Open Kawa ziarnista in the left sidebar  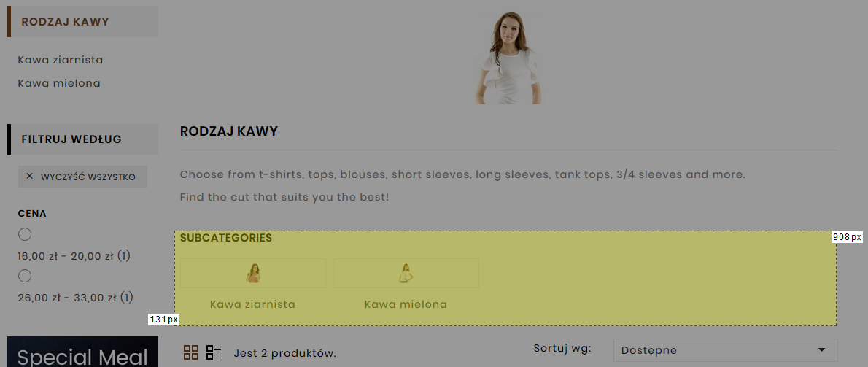point(61,60)
